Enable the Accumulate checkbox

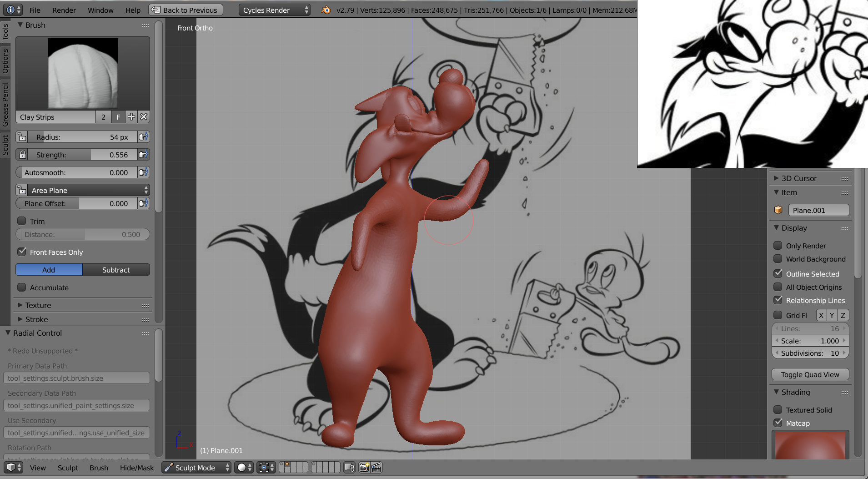22,287
